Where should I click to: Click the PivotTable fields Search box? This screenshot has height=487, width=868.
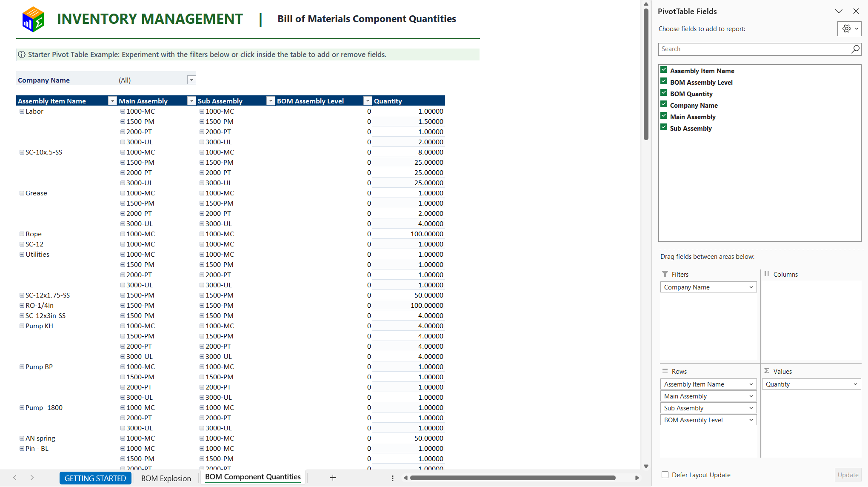tap(754, 49)
